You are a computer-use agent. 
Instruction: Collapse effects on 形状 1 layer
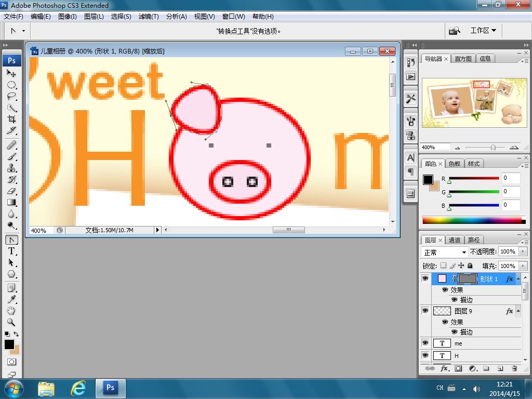tap(518, 278)
